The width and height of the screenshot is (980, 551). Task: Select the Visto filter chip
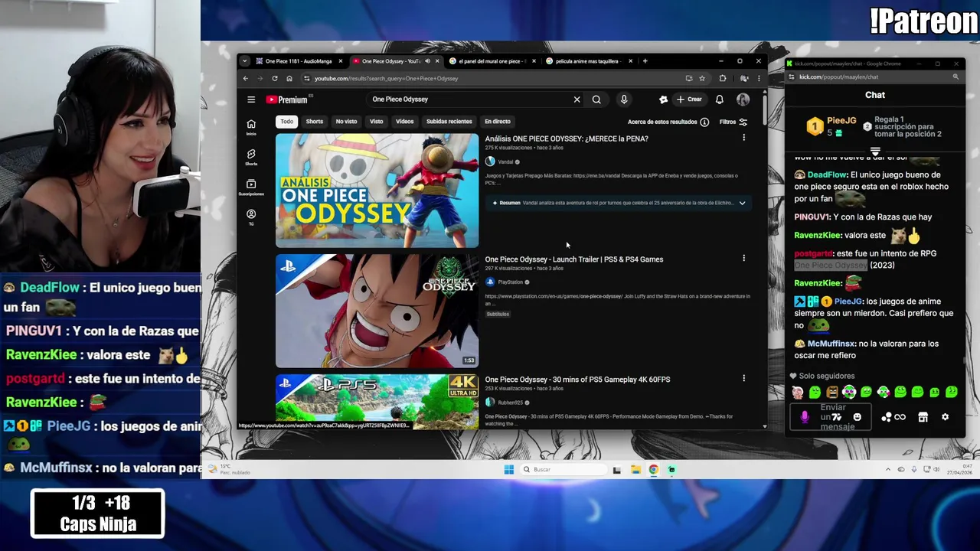tap(377, 122)
